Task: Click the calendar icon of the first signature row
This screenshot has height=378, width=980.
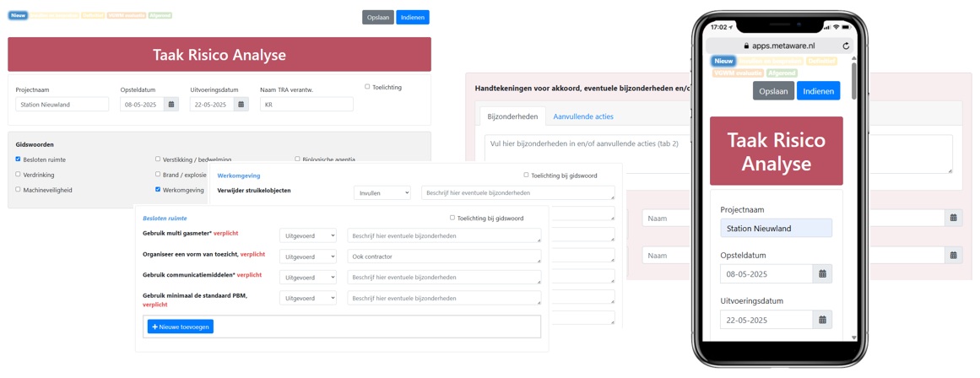Action: pos(953,218)
